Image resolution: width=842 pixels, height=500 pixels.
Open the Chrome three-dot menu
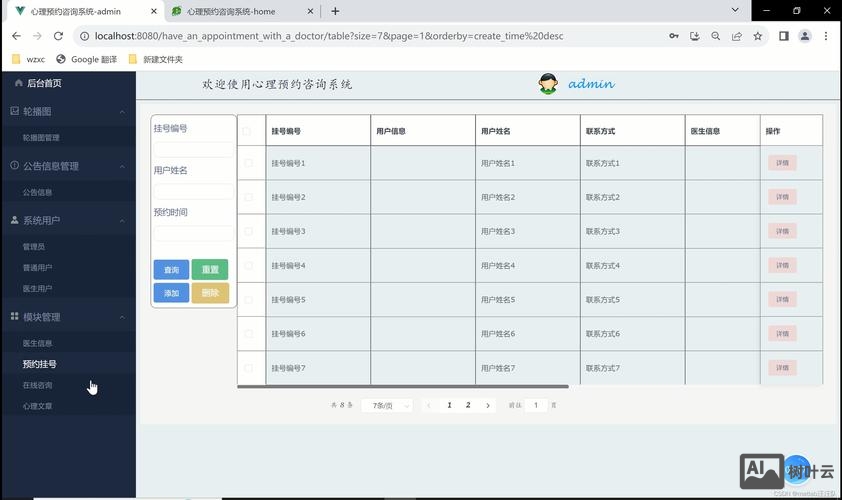tap(826, 36)
